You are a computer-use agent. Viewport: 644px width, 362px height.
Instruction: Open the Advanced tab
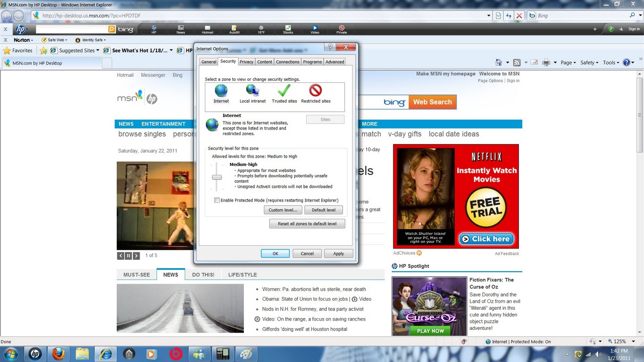(x=335, y=62)
